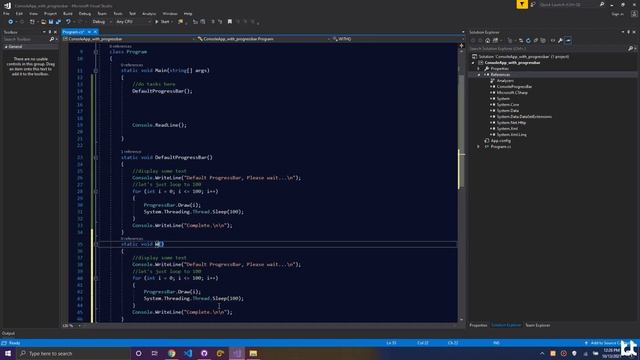The width and height of the screenshot is (640, 360).
Task: Click the Navigate Backward toolbar icon
Action: 11,22
